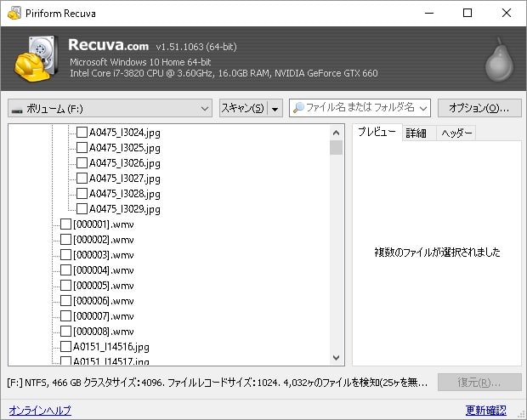Select file name [000002].wmv
Screen dimensions: 527x420
[x=104, y=240]
